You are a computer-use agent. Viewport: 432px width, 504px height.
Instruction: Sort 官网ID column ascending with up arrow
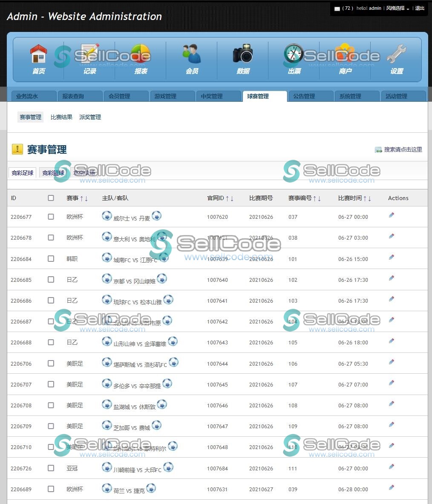(x=228, y=199)
